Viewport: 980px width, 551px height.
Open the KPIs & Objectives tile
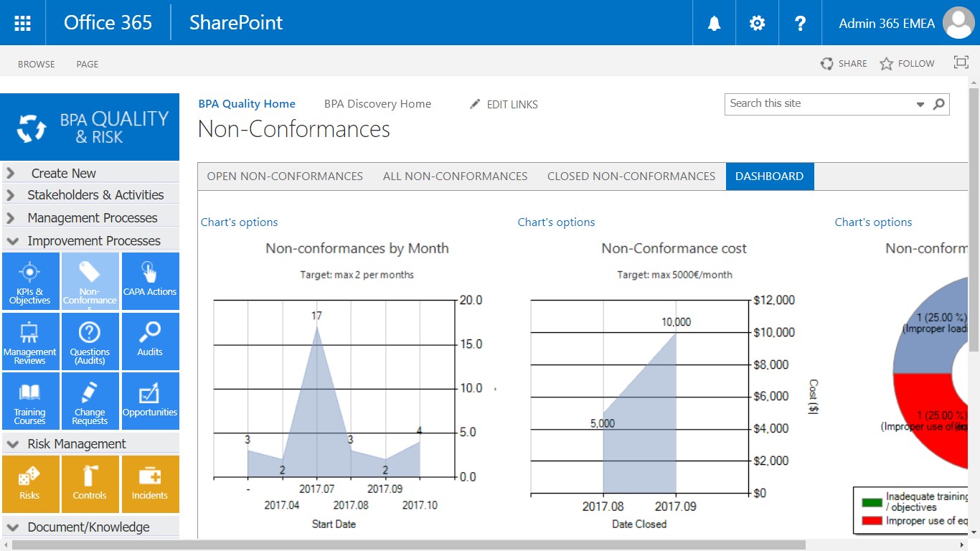point(30,281)
